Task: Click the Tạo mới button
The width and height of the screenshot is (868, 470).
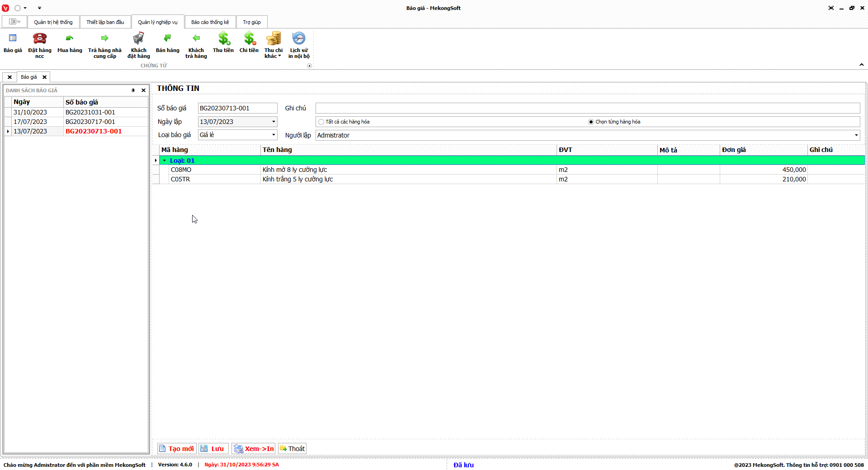Action: point(177,449)
